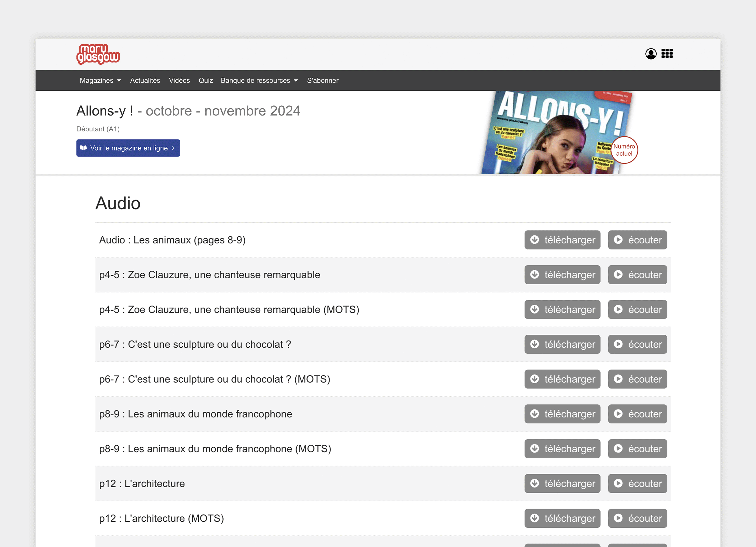The width and height of the screenshot is (756, 547).
Task: Listen to C'est une sculpture ou du chocolat
Action: point(637,344)
